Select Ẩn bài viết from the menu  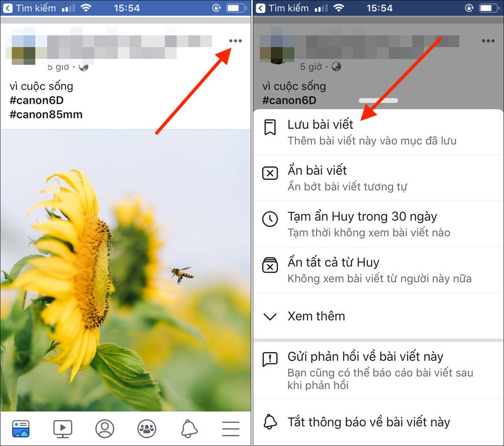317,171
